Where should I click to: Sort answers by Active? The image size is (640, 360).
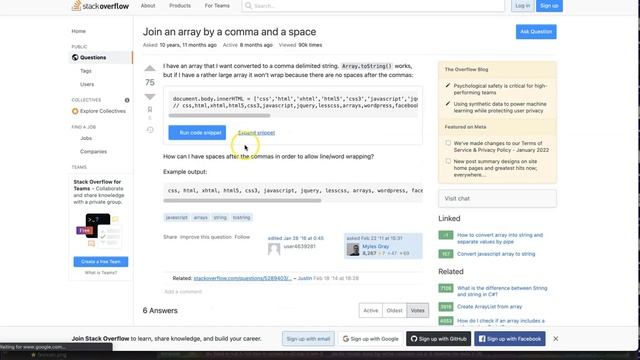click(371, 311)
